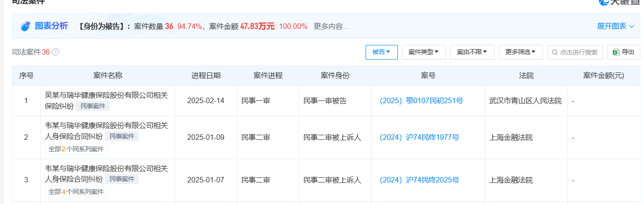Click 更多内容... in analysis bar
Viewport: 644px width, 204px height.
(x=331, y=27)
